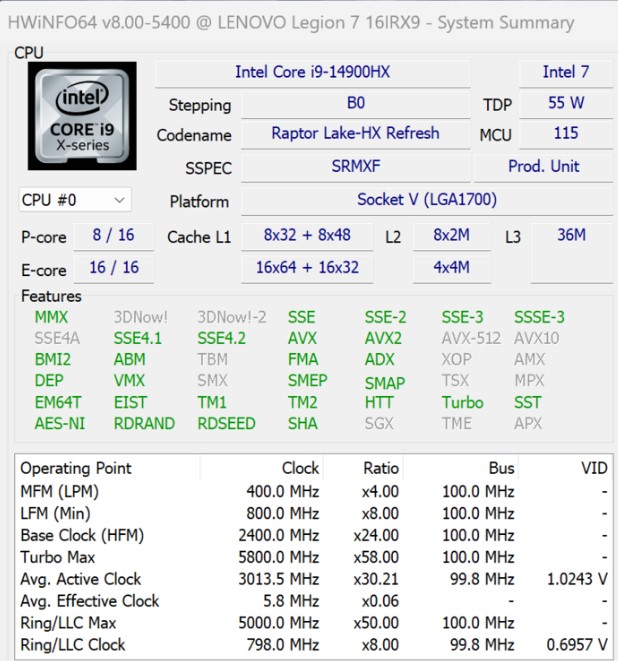Viewport: 618px width, 661px height.
Task: Click the greyed AVX10 feature label
Action: (x=536, y=339)
